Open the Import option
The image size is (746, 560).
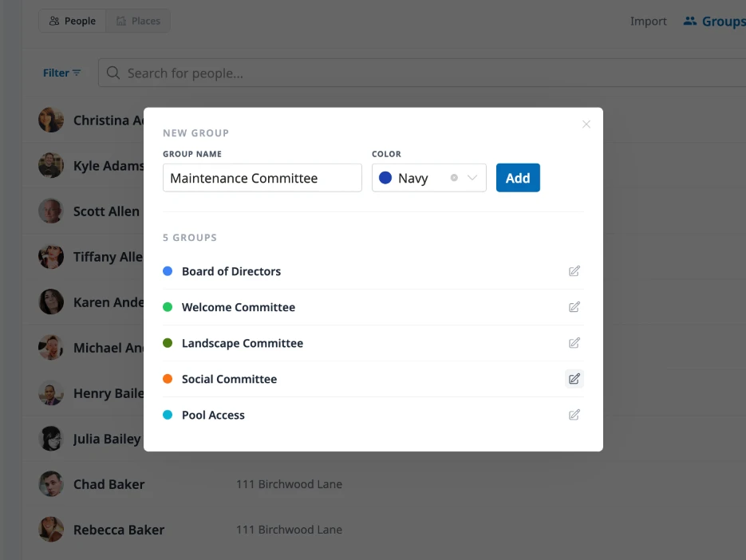pyautogui.click(x=648, y=21)
